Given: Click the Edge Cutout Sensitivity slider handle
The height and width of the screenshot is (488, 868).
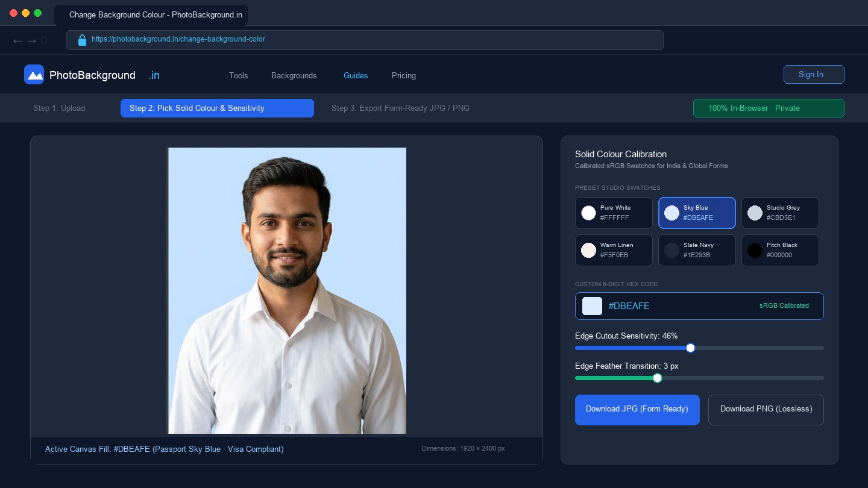Looking at the screenshot, I should coord(691,348).
